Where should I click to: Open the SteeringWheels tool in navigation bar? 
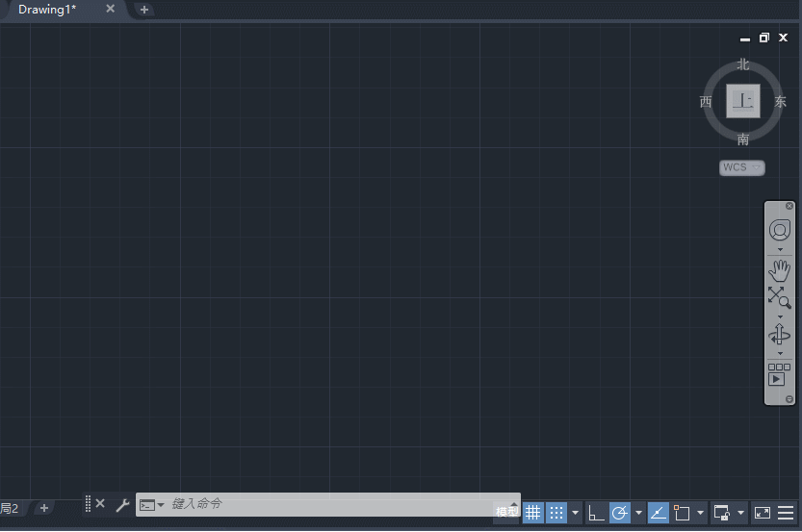780,230
